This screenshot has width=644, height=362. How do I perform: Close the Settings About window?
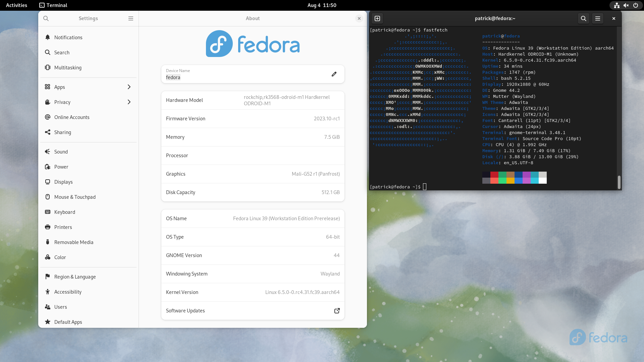(x=359, y=18)
